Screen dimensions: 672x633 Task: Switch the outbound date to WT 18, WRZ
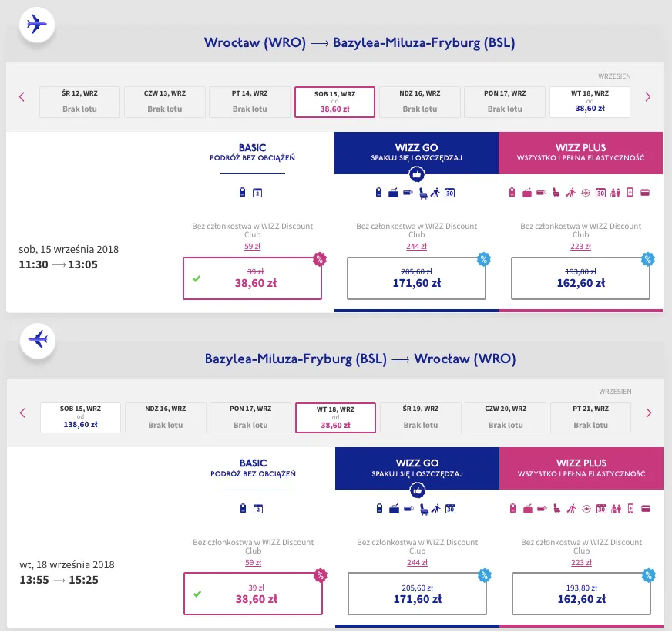(x=590, y=101)
